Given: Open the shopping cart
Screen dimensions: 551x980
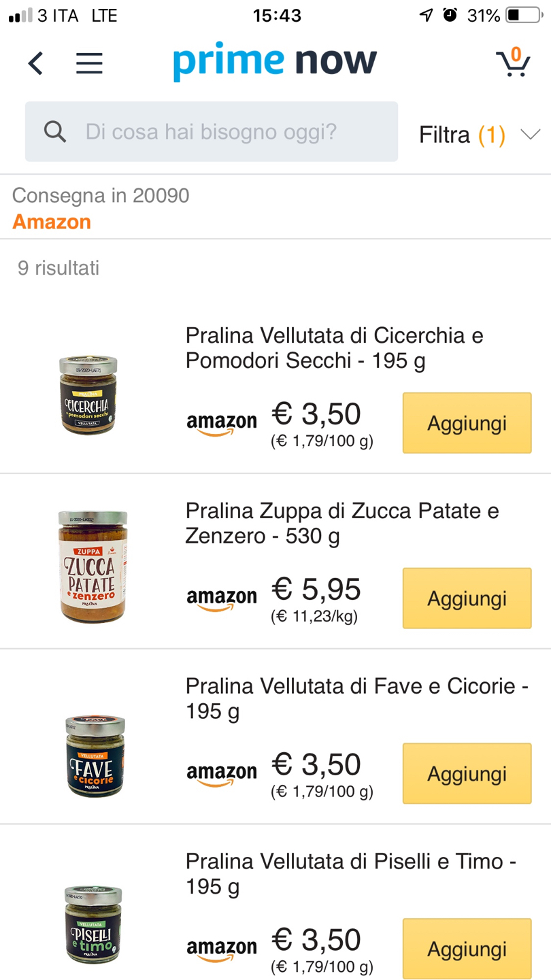Looking at the screenshot, I should pos(513,62).
